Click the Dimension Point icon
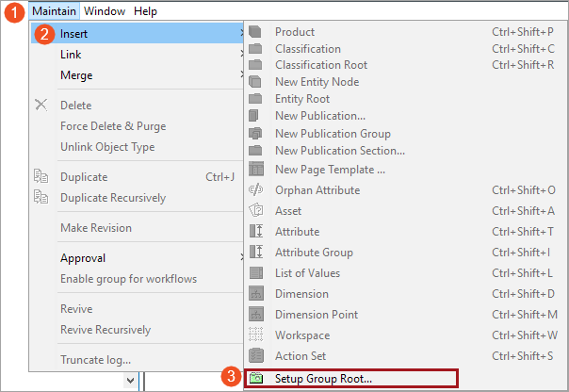The image size is (569, 392). coord(256,314)
